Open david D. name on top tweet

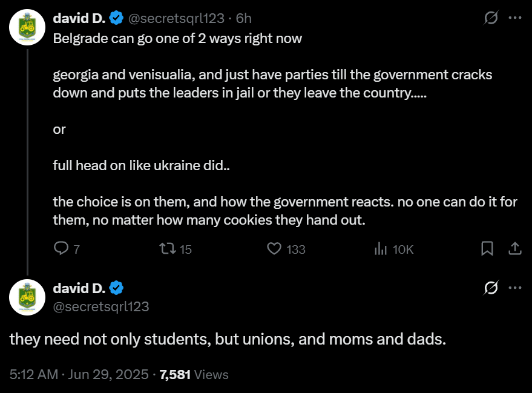click(x=79, y=18)
